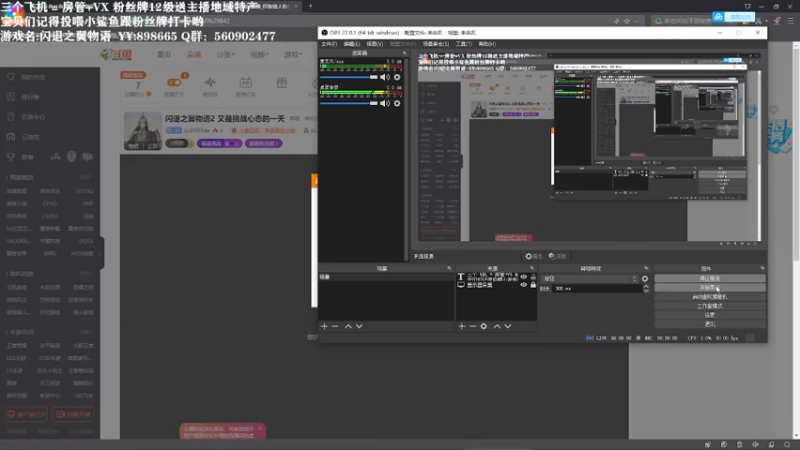The height and width of the screenshot is (450, 800).
Task: Open settings gear of first mixer track
Action: [x=397, y=77]
